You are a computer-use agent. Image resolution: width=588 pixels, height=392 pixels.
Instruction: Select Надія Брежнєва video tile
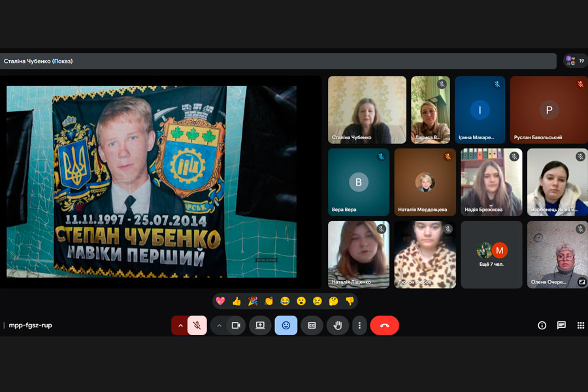click(x=491, y=182)
